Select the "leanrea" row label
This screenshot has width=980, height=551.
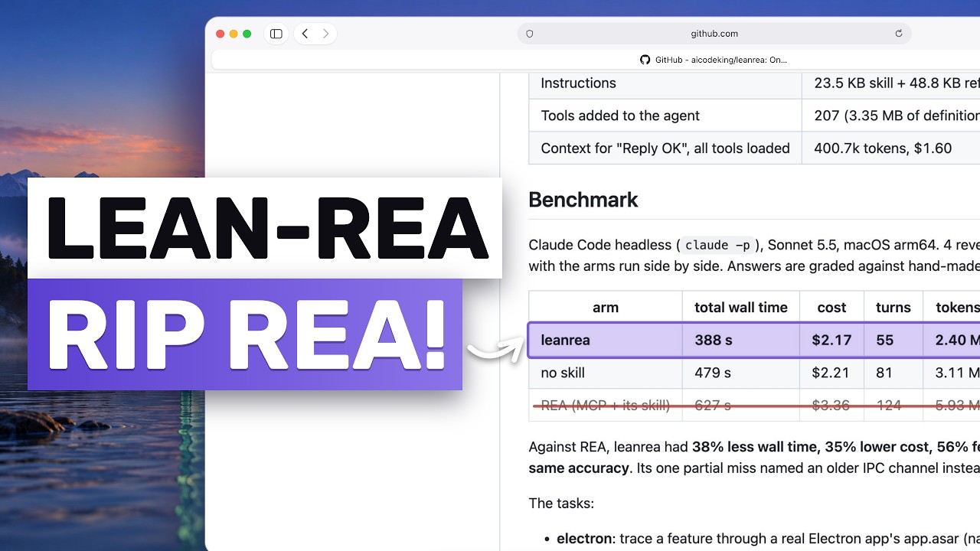pos(565,340)
